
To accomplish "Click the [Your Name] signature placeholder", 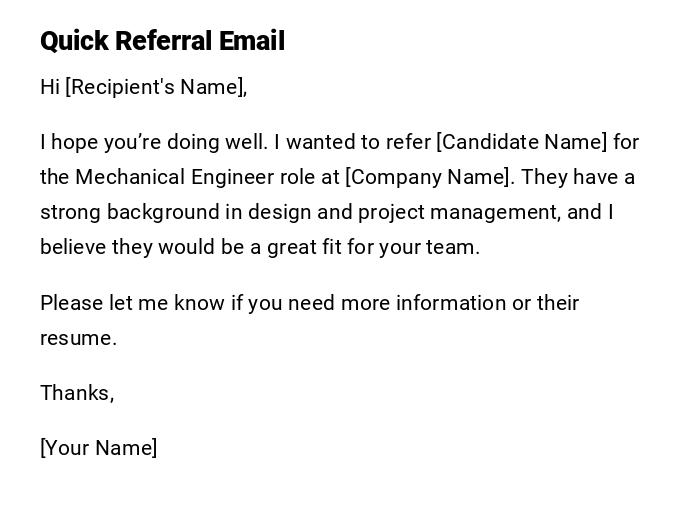I will click(x=99, y=448).
